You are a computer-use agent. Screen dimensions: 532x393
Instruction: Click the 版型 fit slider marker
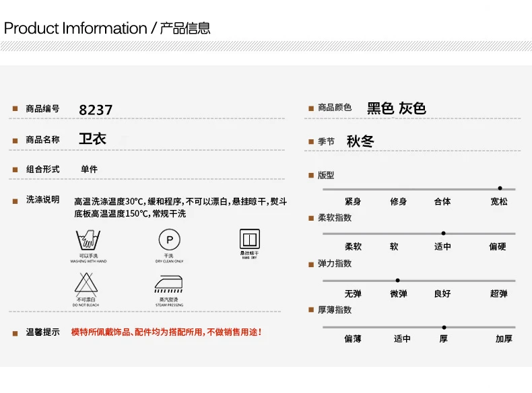(500, 188)
